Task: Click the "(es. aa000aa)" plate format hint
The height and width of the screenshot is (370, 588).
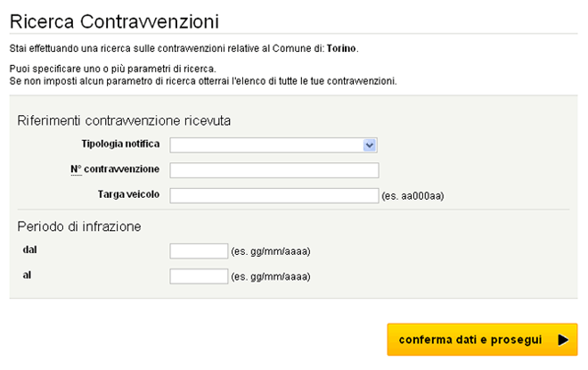Action: pos(412,196)
